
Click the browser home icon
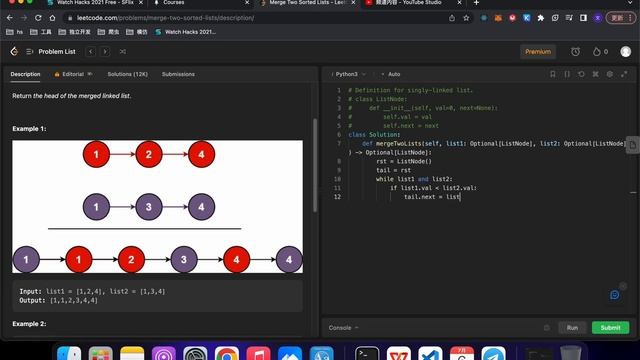tap(52, 18)
